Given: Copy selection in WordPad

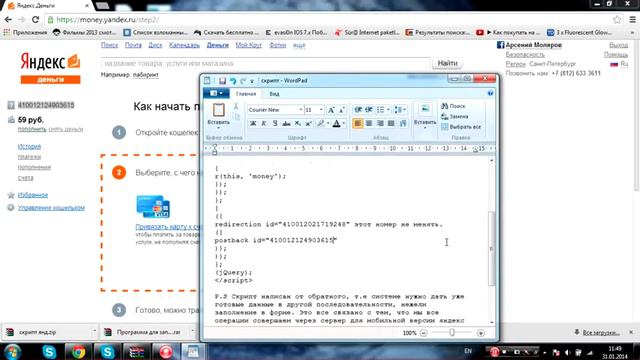Looking at the screenshot, I should pyautogui.click(x=236, y=116).
